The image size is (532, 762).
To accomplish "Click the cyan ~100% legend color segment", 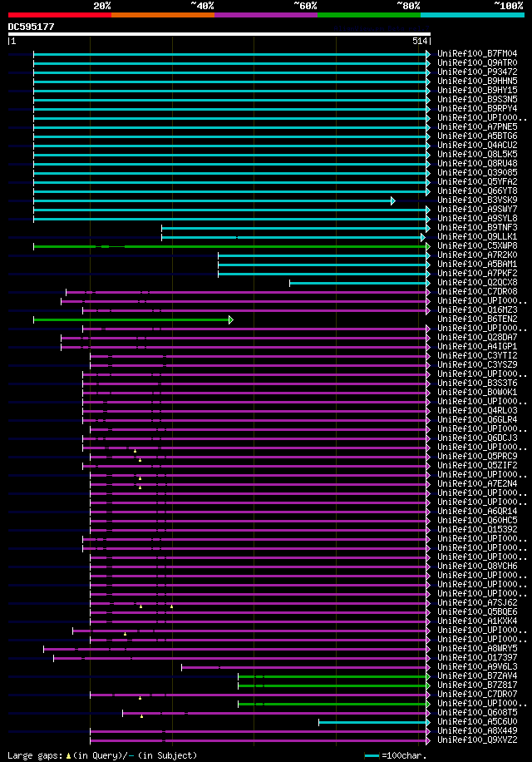I will pos(472,15).
